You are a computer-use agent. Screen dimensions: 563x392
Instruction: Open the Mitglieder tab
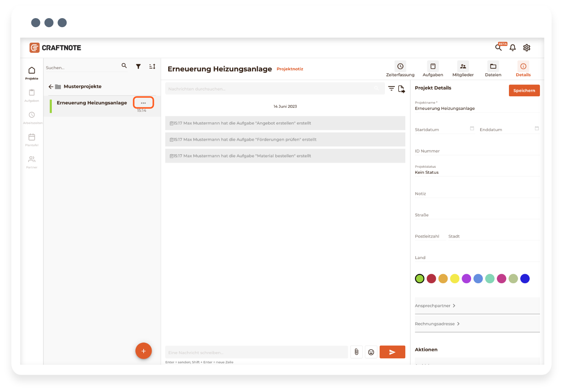tap(463, 69)
